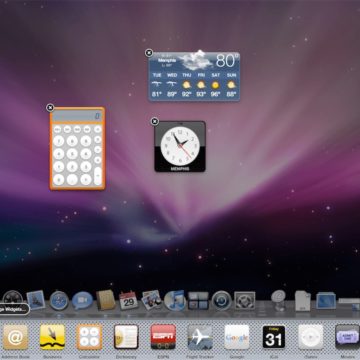Launch iTunes from the Dock
Viewport: 360px width, 360px height.
[x=175, y=300]
